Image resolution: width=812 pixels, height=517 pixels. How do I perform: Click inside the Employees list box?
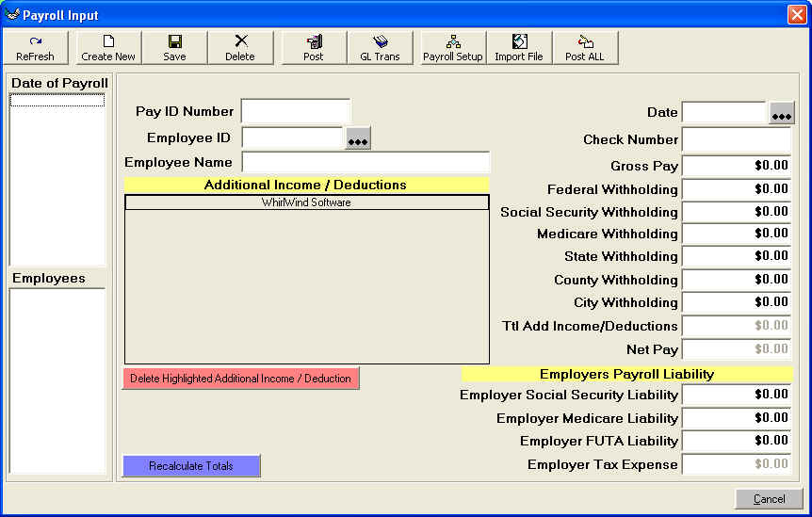[57, 380]
